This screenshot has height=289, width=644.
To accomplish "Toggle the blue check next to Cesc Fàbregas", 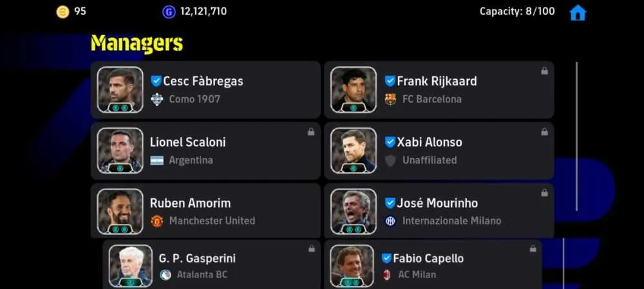I will point(156,81).
